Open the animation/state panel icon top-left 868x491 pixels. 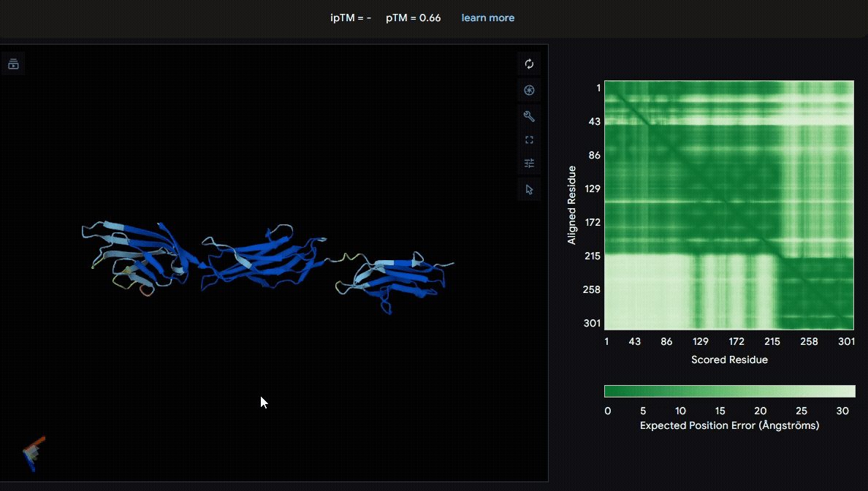click(13, 64)
